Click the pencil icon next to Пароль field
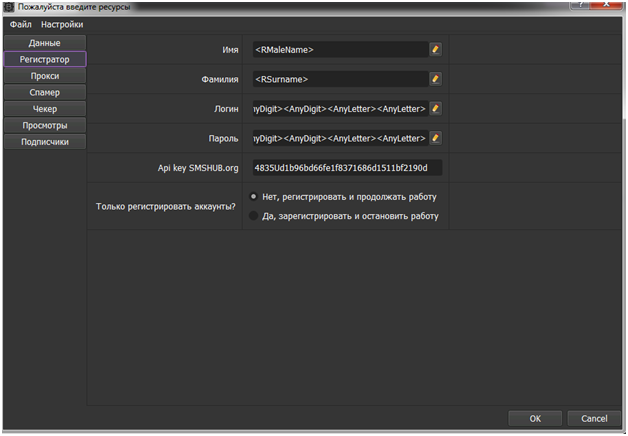 (435, 138)
